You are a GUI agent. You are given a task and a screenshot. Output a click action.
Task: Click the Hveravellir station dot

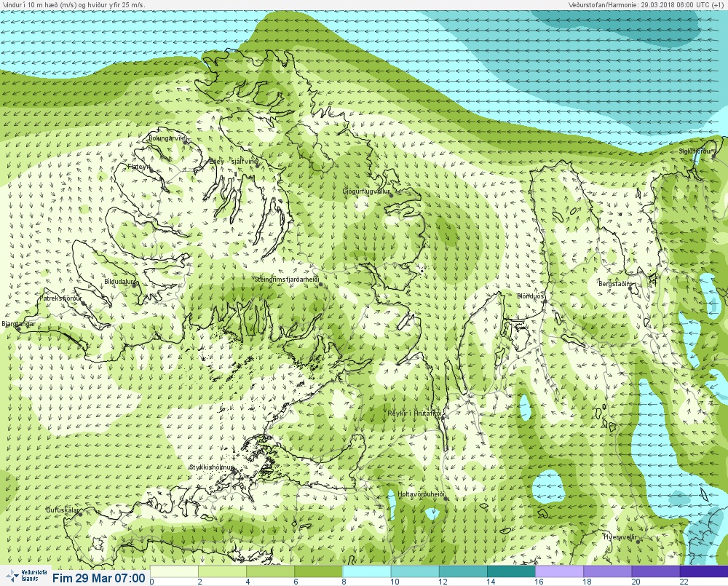pos(639,542)
